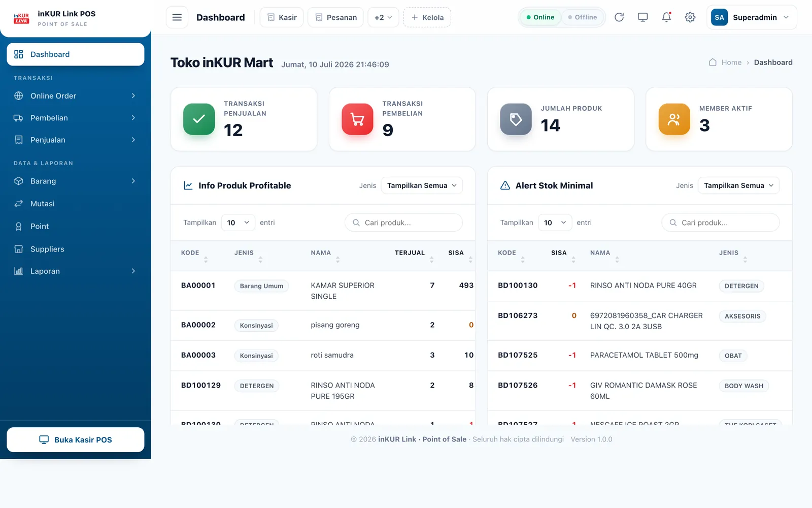
Task: Click the PARACETAMOL TABLET 500mg row name
Action: [644, 355]
